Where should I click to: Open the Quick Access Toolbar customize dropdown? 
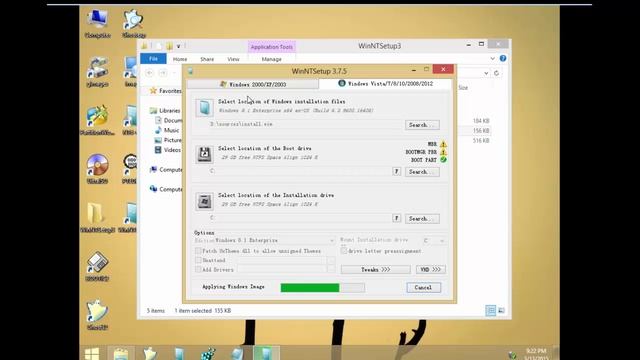click(x=179, y=46)
